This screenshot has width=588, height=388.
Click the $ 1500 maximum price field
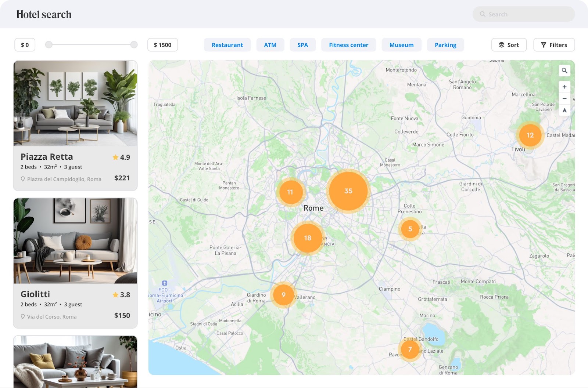tap(162, 45)
